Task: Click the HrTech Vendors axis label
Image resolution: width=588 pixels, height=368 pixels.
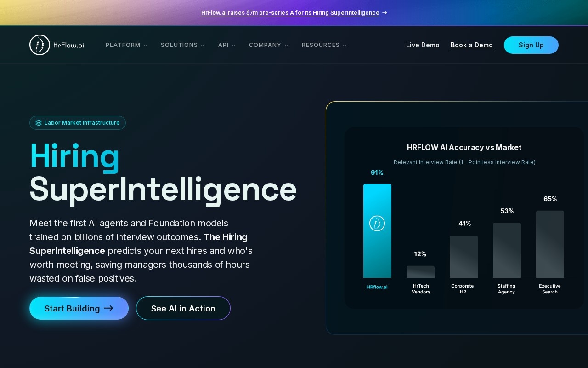Action: tap(421, 289)
